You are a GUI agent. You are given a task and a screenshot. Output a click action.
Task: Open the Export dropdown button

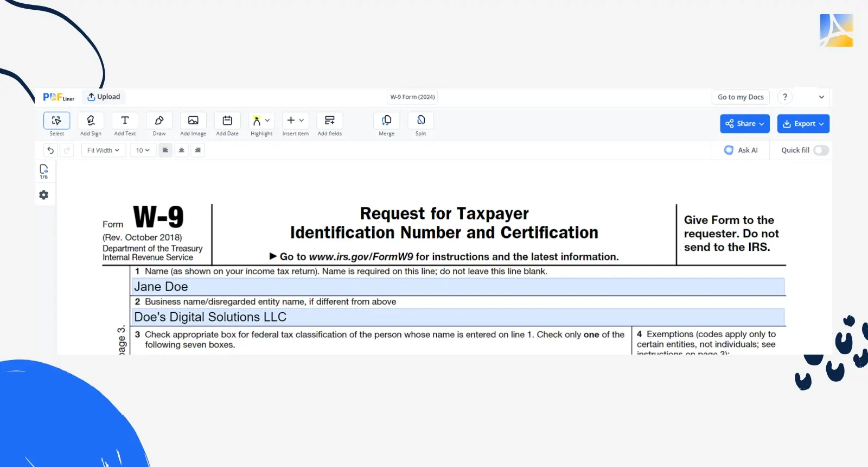pyautogui.click(x=803, y=124)
